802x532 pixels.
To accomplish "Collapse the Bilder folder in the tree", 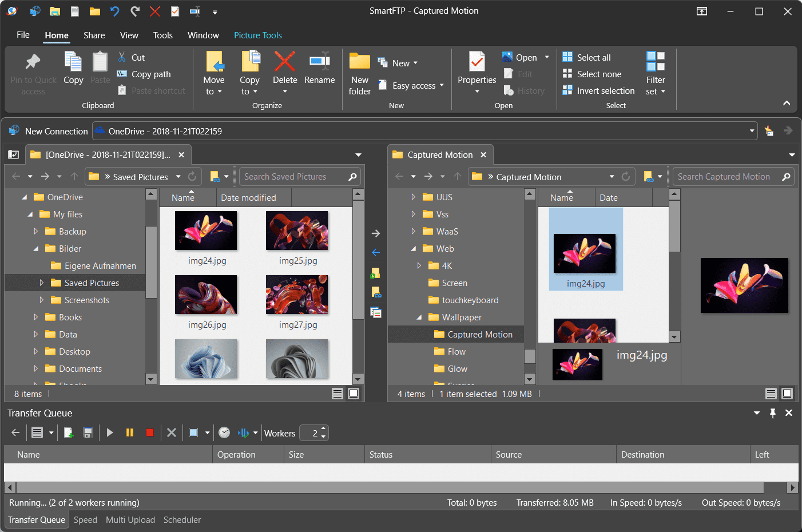I will pyautogui.click(x=36, y=249).
